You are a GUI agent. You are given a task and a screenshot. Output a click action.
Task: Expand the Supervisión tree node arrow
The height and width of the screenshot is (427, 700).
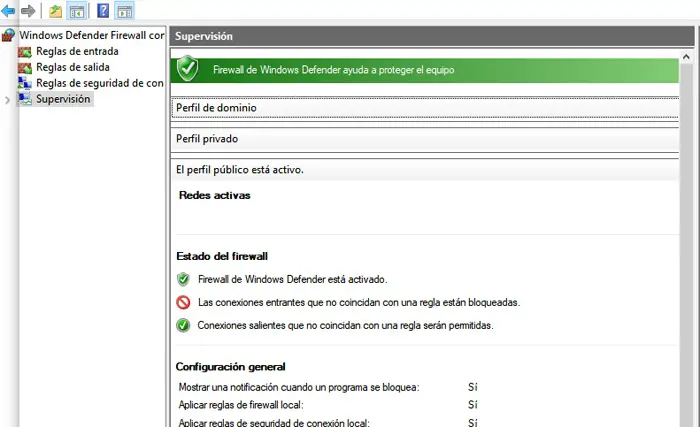[8, 100]
